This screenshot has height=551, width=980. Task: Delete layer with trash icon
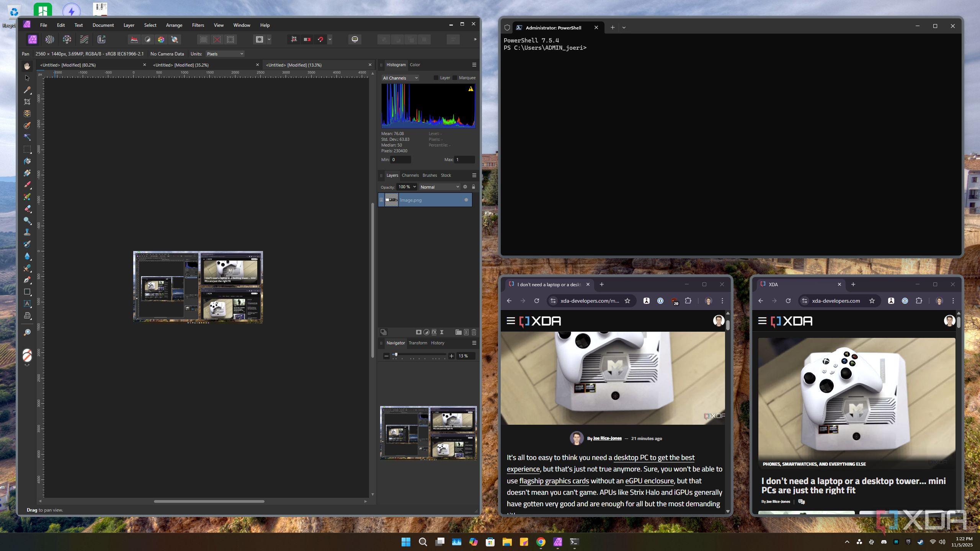click(x=474, y=332)
